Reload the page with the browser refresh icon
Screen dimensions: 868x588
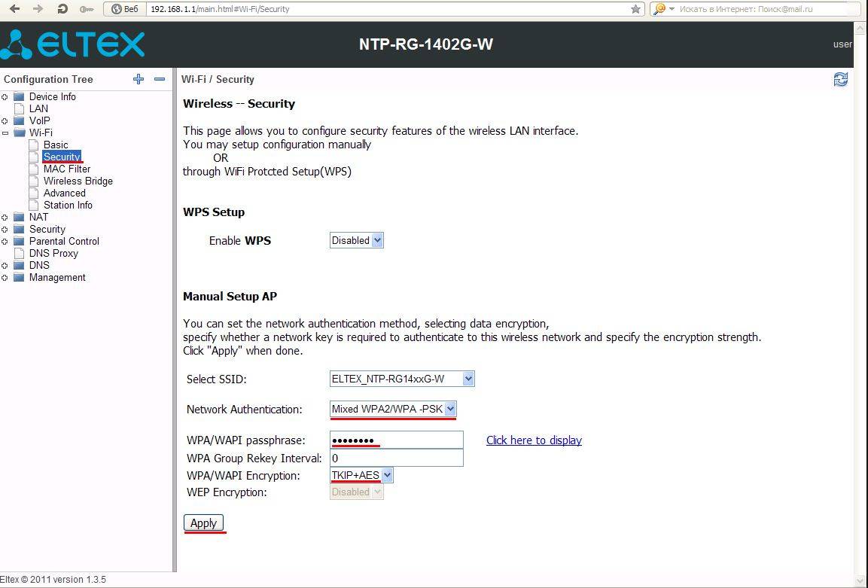click(x=62, y=9)
